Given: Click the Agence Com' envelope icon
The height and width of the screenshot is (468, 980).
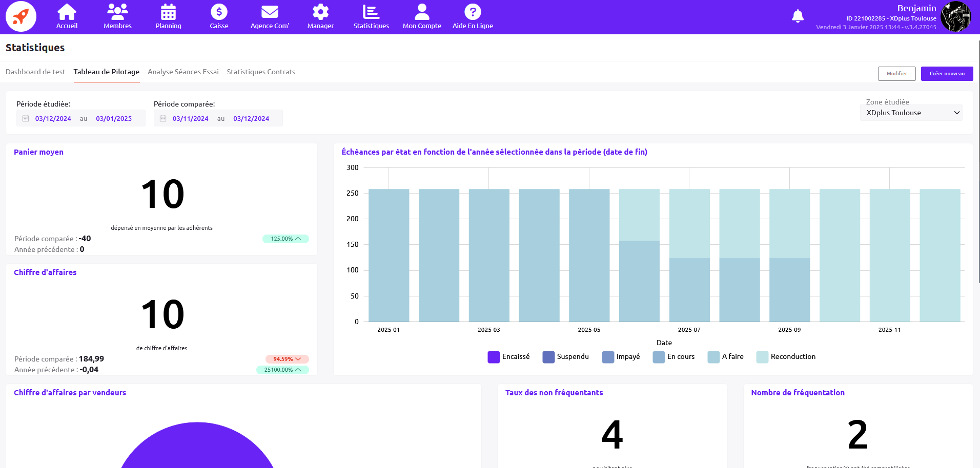Looking at the screenshot, I should click(270, 12).
